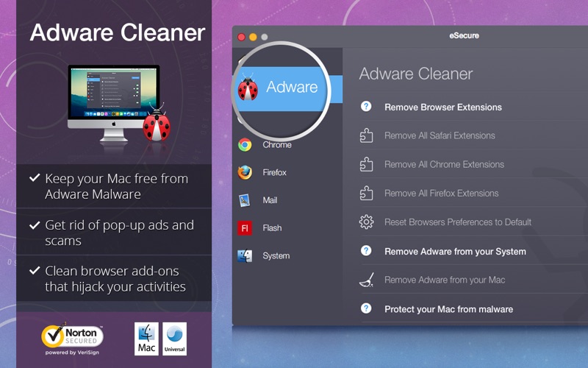Click the Remove Browser Extensions heading

[x=443, y=107]
